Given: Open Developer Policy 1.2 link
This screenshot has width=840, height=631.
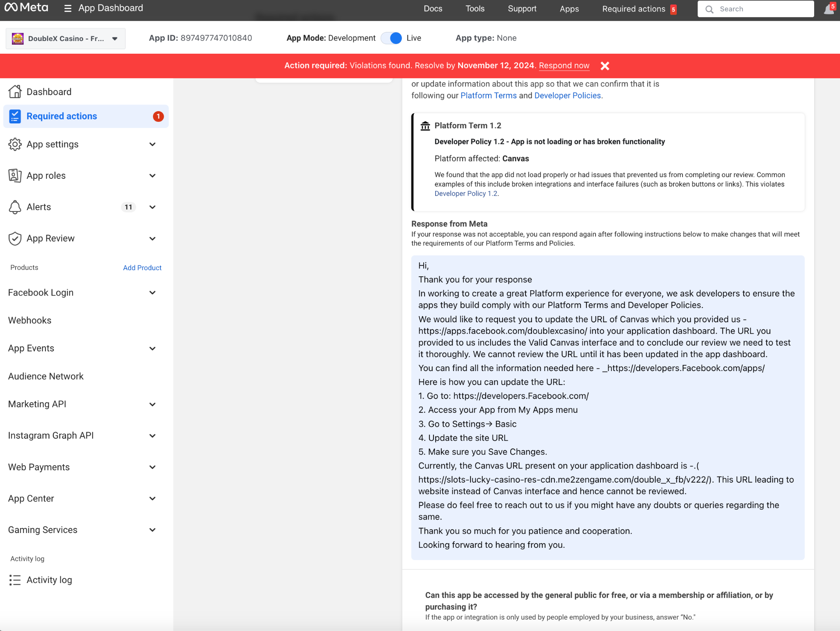Looking at the screenshot, I should (466, 194).
